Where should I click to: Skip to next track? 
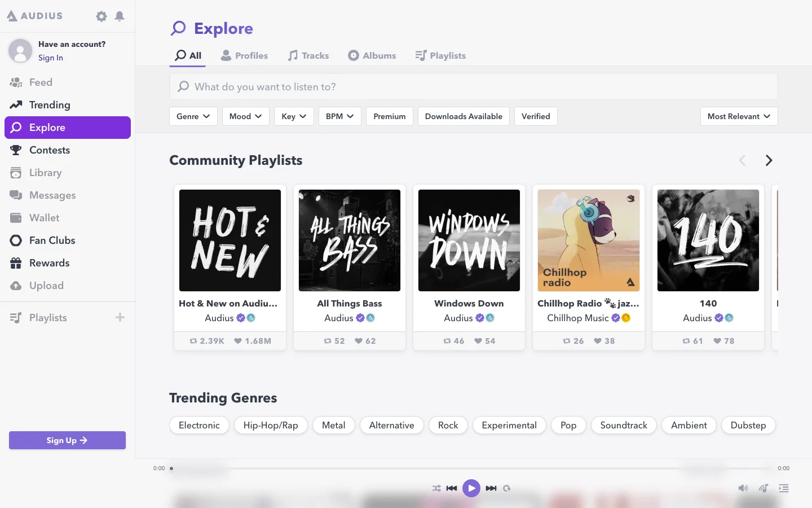click(x=491, y=488)
